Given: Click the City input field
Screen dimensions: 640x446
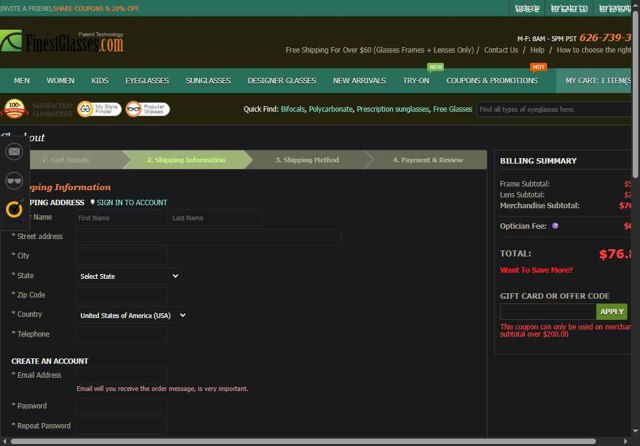Looking at the screenshot, I should pos(121,256).
